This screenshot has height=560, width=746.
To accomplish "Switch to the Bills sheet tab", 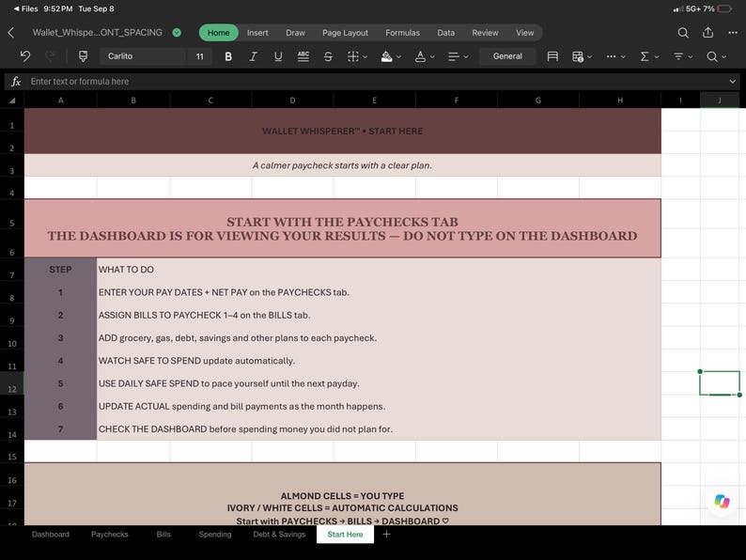I will (163, 535).
